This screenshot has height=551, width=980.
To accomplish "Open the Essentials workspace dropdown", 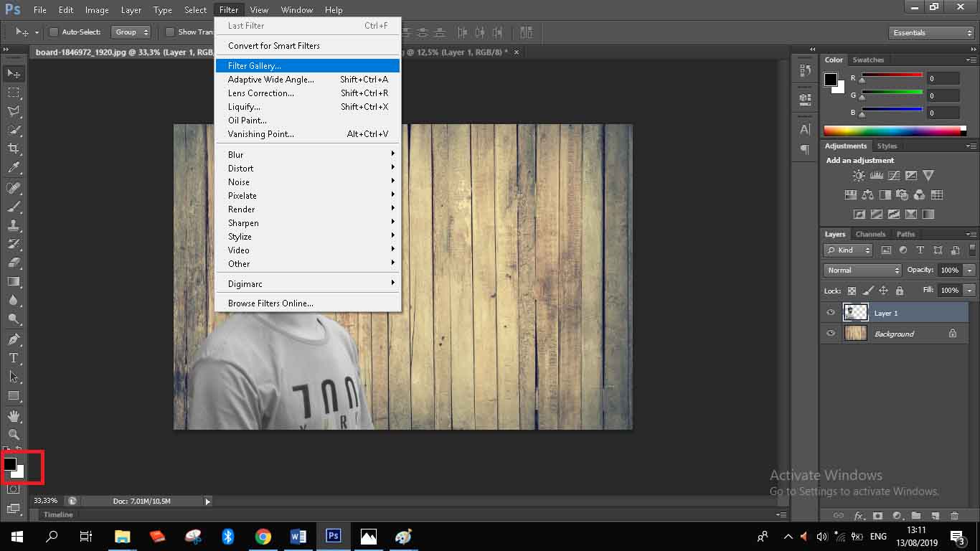I will (x=931, y=33).
